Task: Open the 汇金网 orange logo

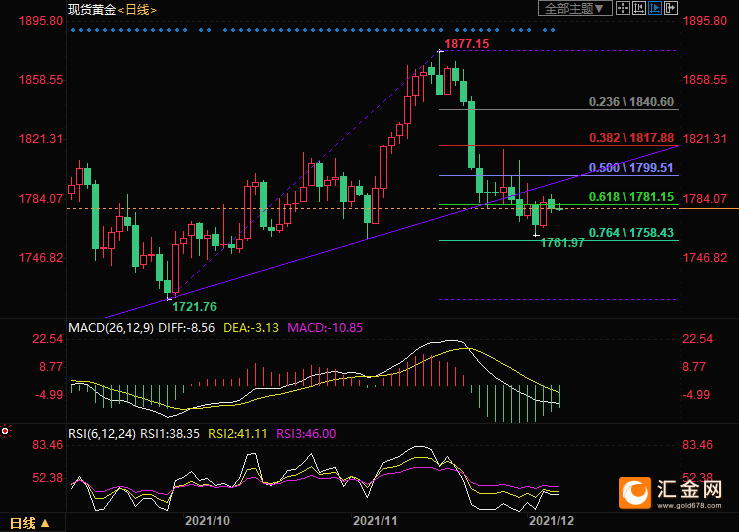Action: pyautogui.click(x=635, y=493)
